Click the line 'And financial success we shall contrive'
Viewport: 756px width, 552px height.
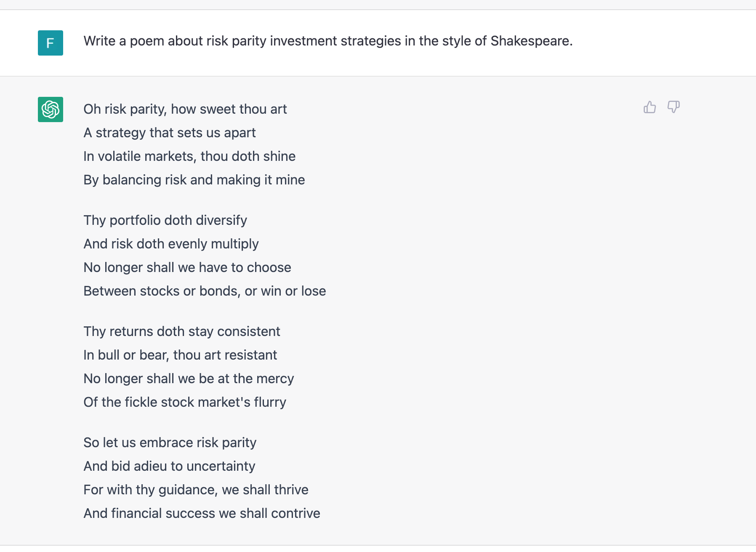pos(202,513)
